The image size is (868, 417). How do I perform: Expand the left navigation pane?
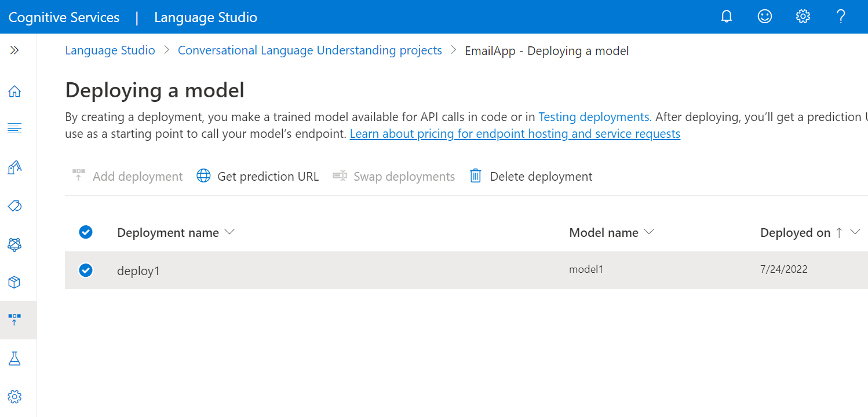[x=14, y=50]
